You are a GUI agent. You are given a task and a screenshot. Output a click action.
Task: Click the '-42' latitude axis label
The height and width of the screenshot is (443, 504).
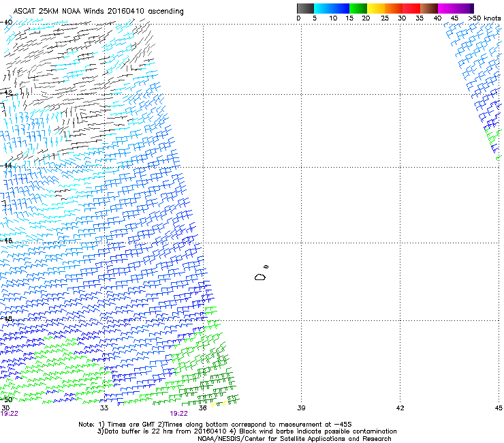6,93
